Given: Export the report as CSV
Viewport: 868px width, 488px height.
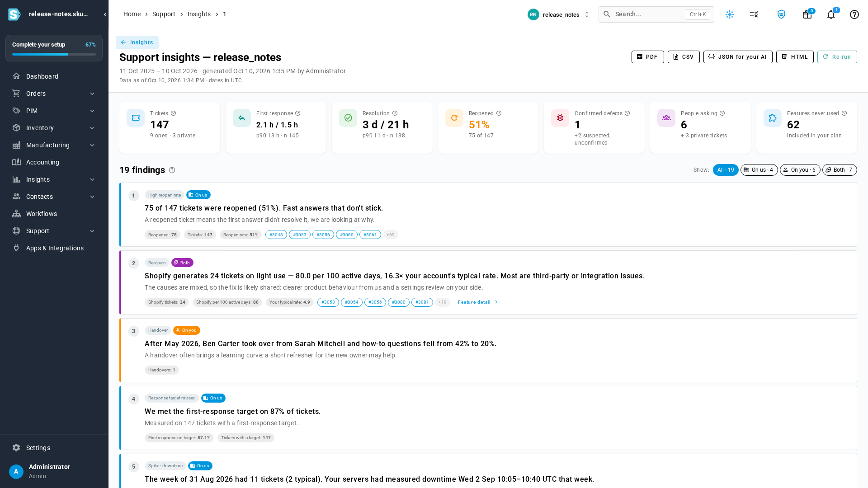Looking at the screenshot, I should [x=684, y=57].
